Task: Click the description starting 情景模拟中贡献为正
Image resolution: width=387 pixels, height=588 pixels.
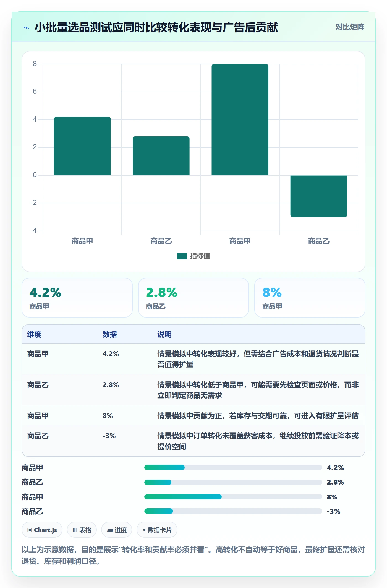Action: [258, 416]
